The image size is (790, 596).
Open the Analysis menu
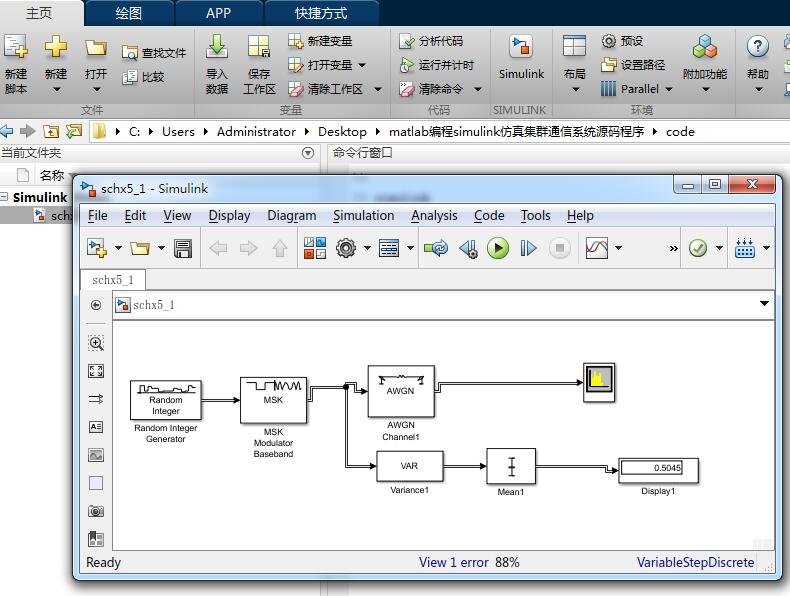point(434,216)
